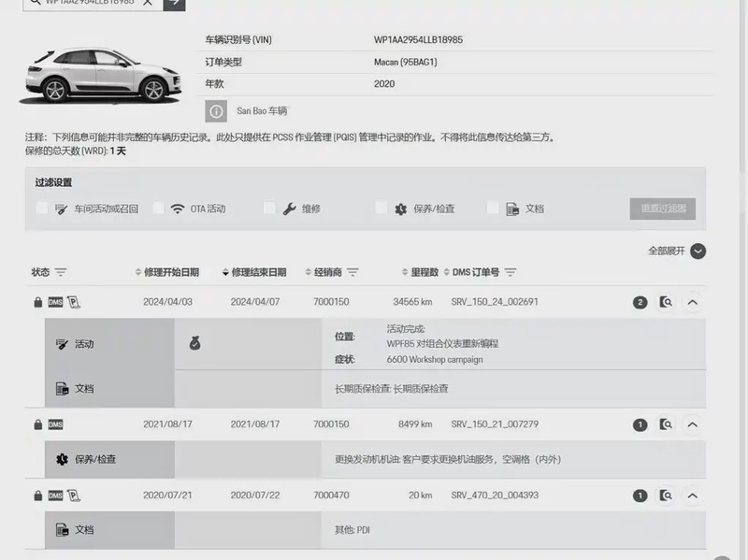Click the info icon next to San Bao 车辆
Viewport: 748px width, 560px height.
tap(216, 111)
